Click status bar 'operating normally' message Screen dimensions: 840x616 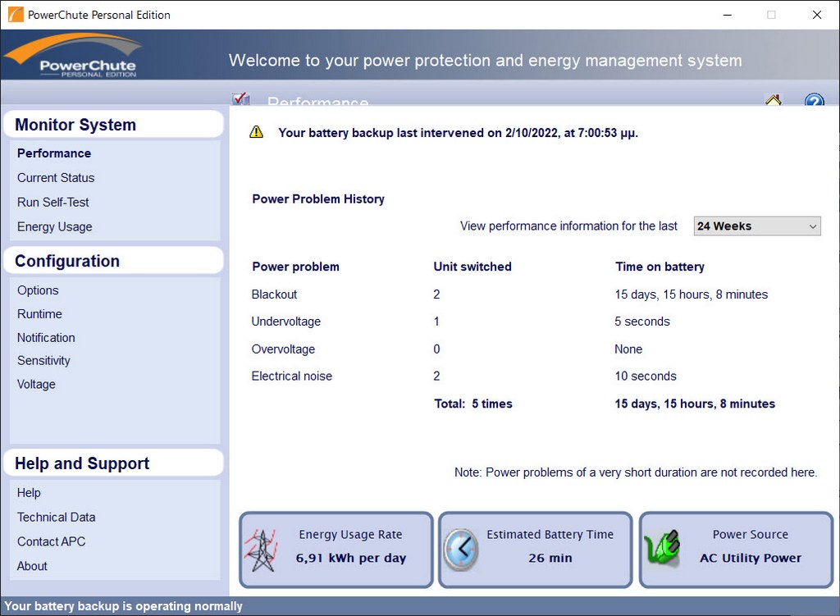pyautogui.click(x=123, y=606)
